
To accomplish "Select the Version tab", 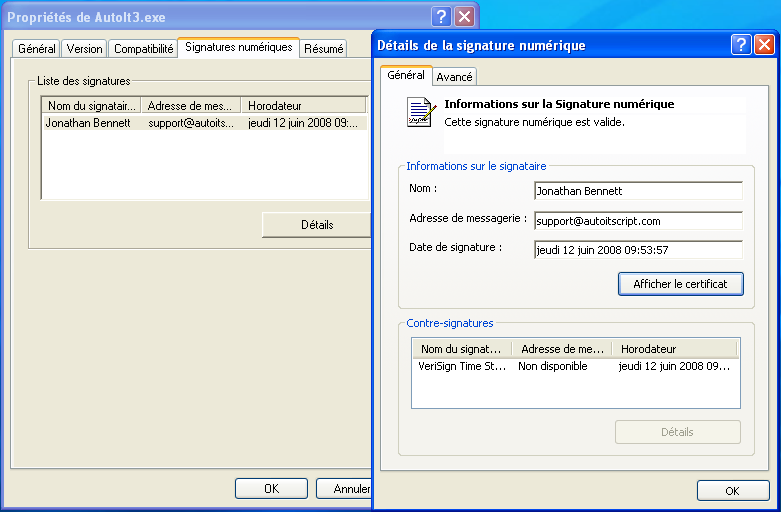I will point(84,48).
